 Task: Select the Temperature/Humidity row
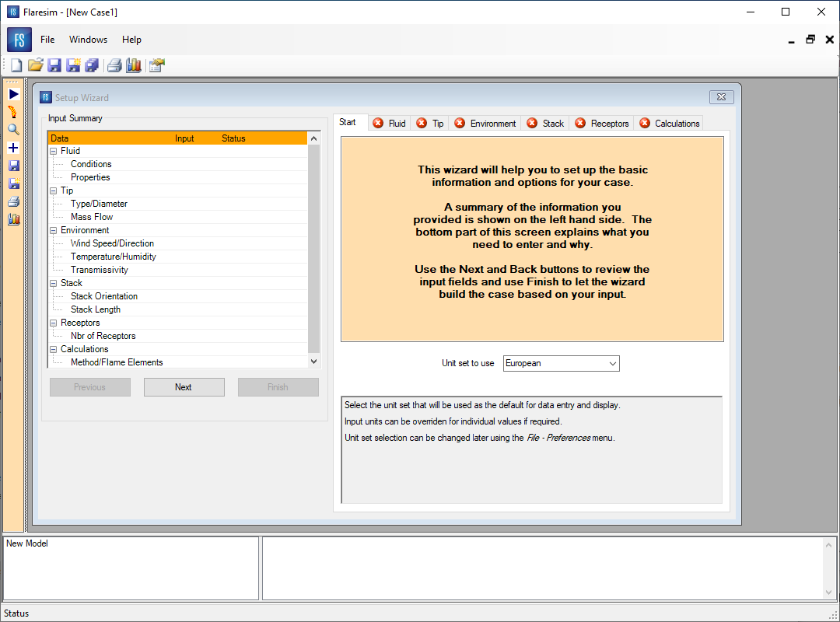pyautogui.click(x=178, y=257)
